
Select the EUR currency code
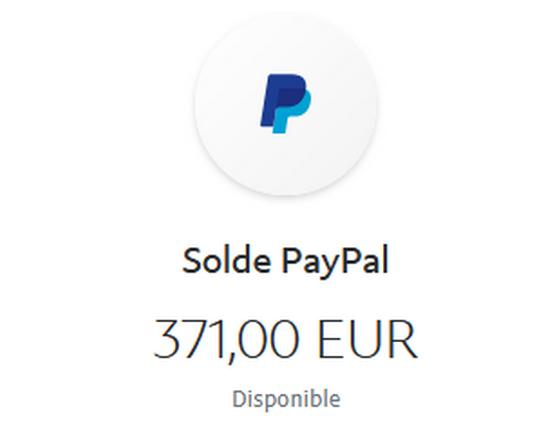click(x=368, y=339)
